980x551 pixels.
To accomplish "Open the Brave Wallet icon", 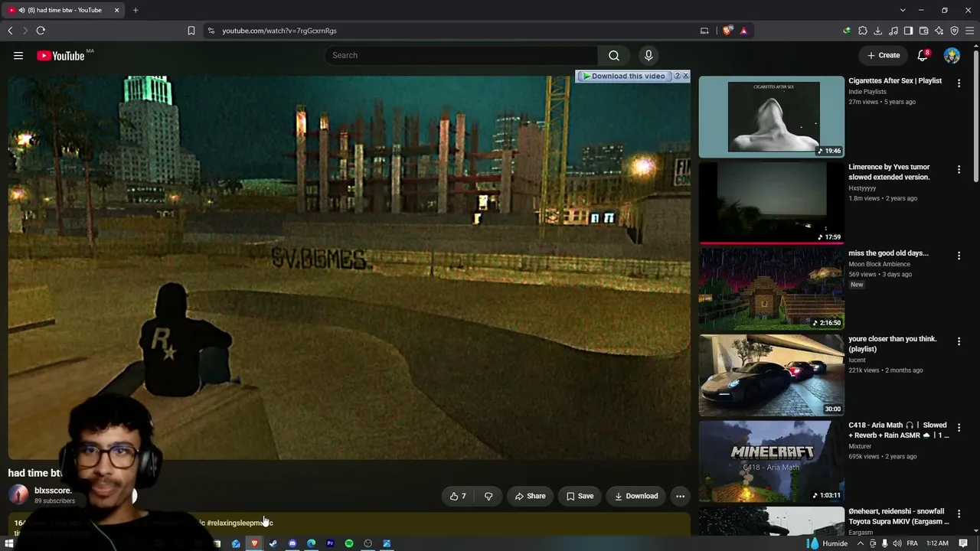I will click(x=924, y=31).
